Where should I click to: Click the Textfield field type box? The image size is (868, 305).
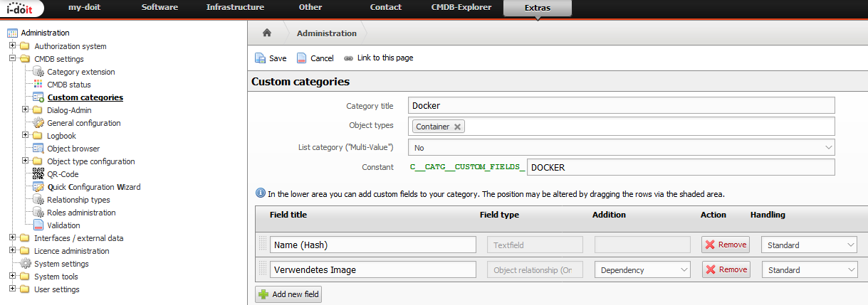pos(535,245)
